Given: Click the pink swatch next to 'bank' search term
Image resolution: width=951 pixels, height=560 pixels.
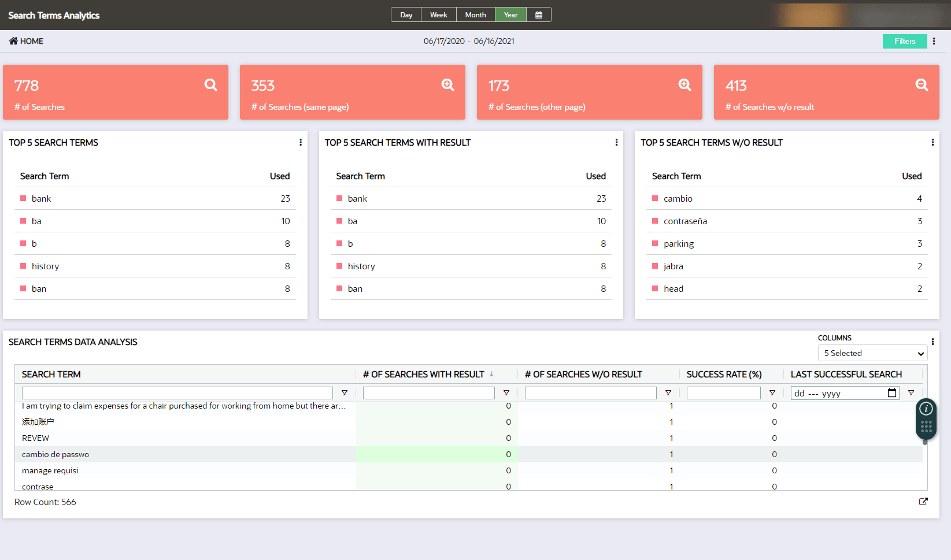Looking at the screenshot, I should (23, 198).
